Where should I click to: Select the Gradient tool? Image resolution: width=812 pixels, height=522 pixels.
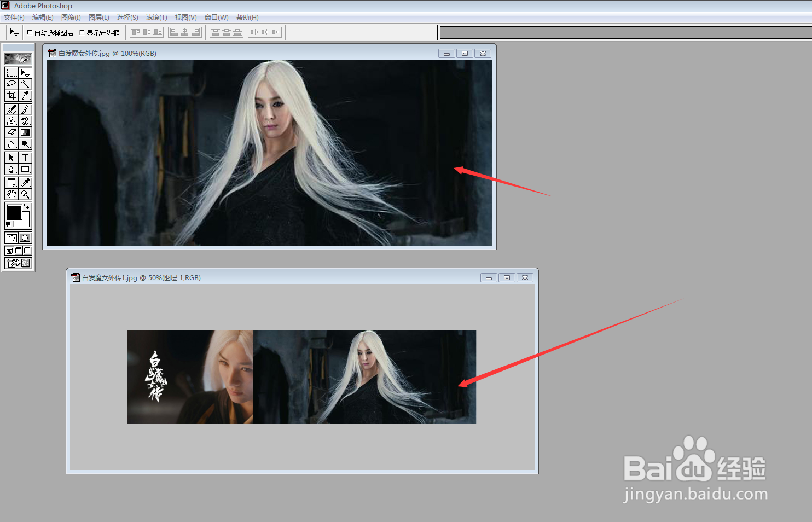click(25, 132)
